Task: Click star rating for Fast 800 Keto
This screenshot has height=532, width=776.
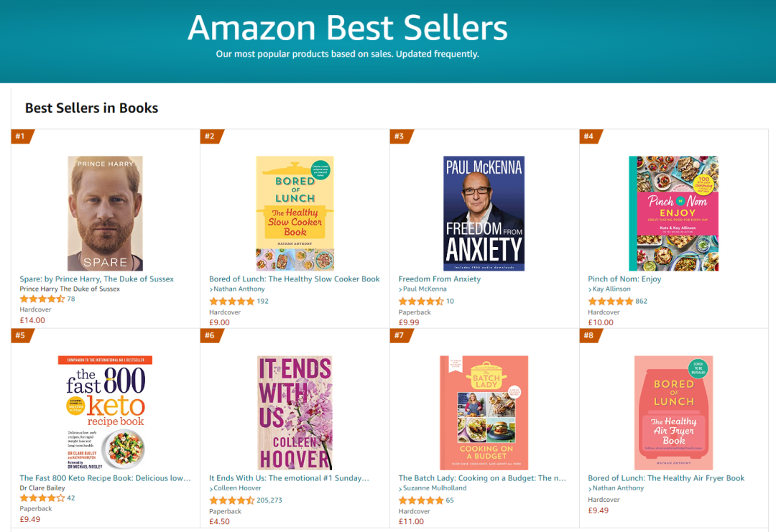Action: click(x=42, y=498)
